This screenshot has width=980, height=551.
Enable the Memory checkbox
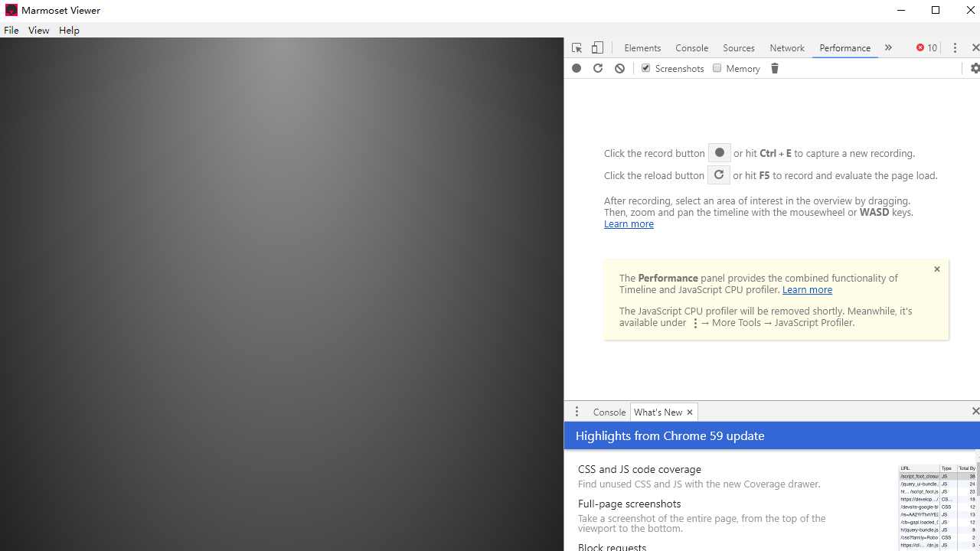717,68
